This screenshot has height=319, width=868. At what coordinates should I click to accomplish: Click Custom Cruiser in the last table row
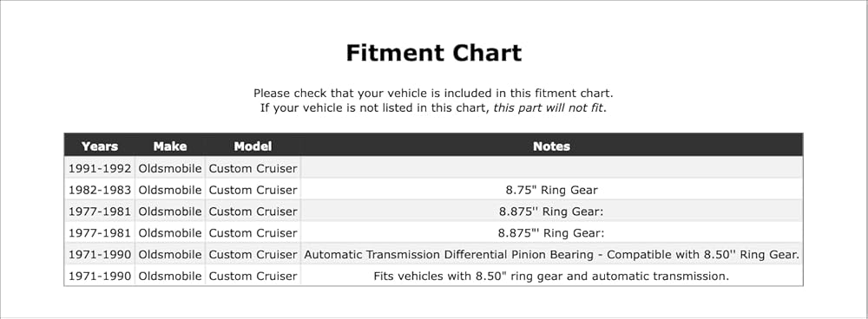click(x=253, y=276)
